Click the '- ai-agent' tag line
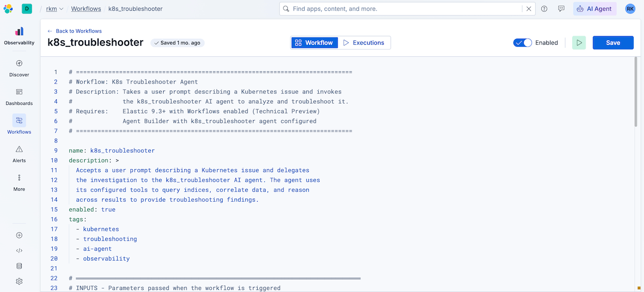Viewport: 644px width, 292px height. coord(93,249)
